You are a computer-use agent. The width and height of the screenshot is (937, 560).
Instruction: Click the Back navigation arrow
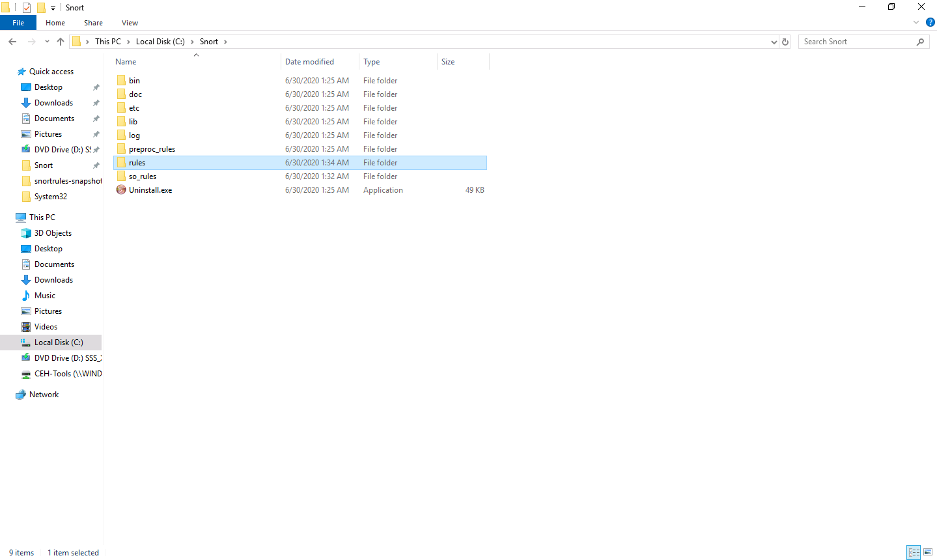(12, 42)
